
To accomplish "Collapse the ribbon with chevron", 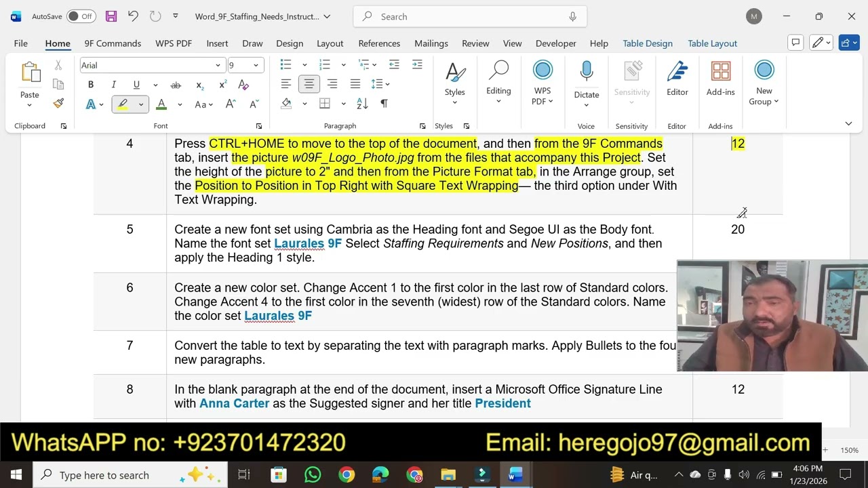I will click(x=848, y=123).
